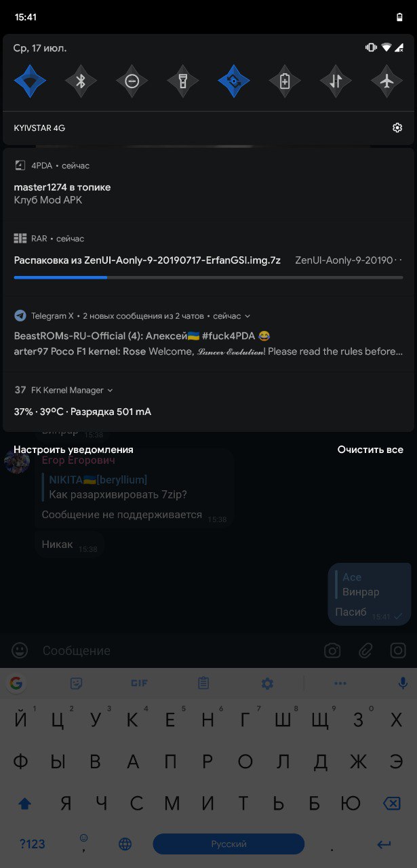Image resolution: width=417 pixels, height=868 pixels.
Task: Tap the Сообщение input field
Action: [176, 650]
